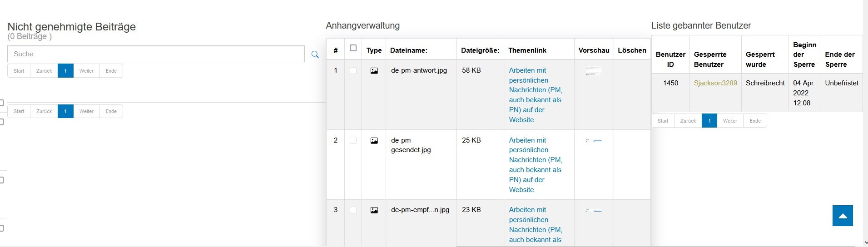Click the search magnifier icon
The width and height of the screenshot is (868, 247).
click(x=315, y=54)
